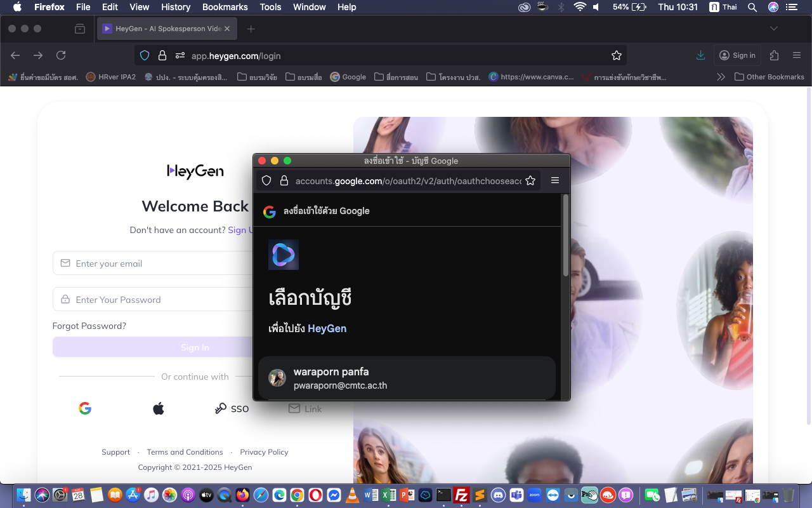Choose SSO login option
The height and width of the screenshot is (508, 812).
click(232, 408)
